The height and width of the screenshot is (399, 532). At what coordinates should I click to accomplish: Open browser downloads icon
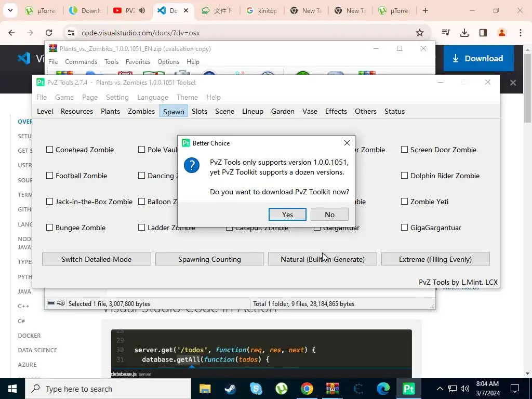[x=464, y=33]
